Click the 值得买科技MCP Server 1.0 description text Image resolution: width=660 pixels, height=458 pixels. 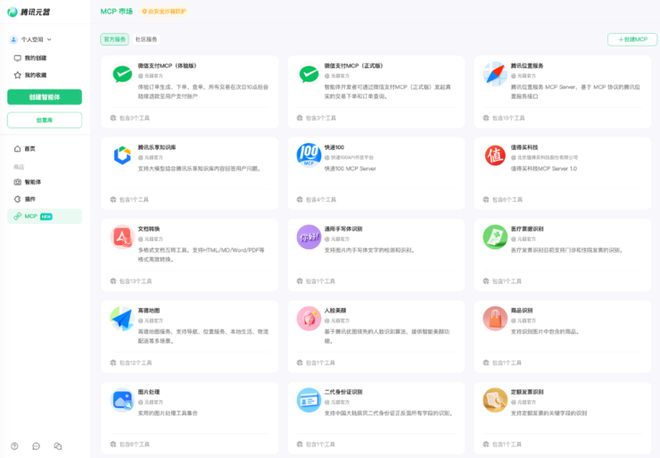pyautogui.click(x=544, y=168)
